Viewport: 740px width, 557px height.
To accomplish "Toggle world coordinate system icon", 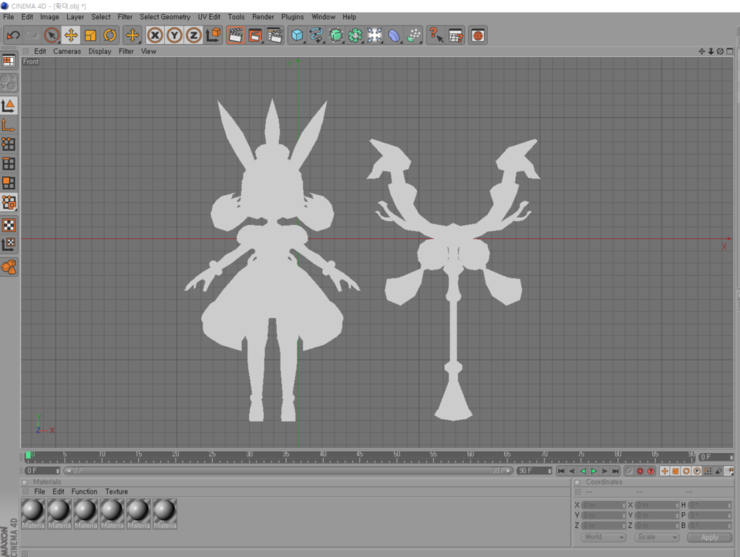I will point(213,35).
